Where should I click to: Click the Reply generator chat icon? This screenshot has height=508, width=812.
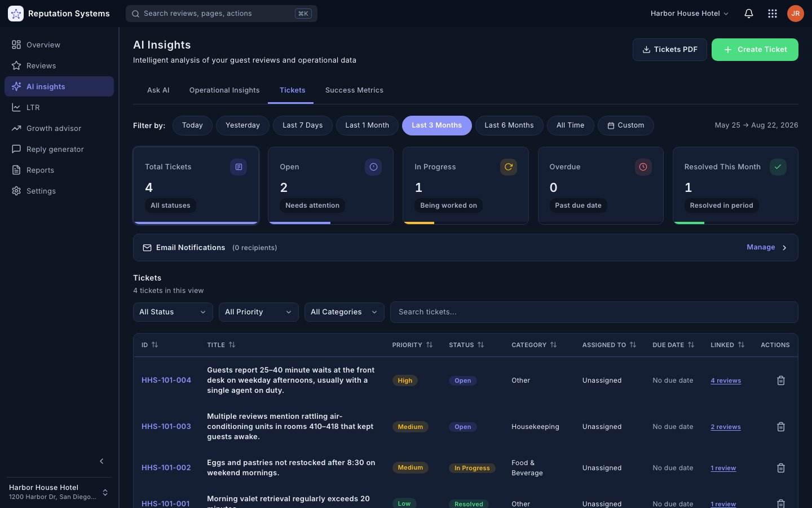tap(16, 149)
